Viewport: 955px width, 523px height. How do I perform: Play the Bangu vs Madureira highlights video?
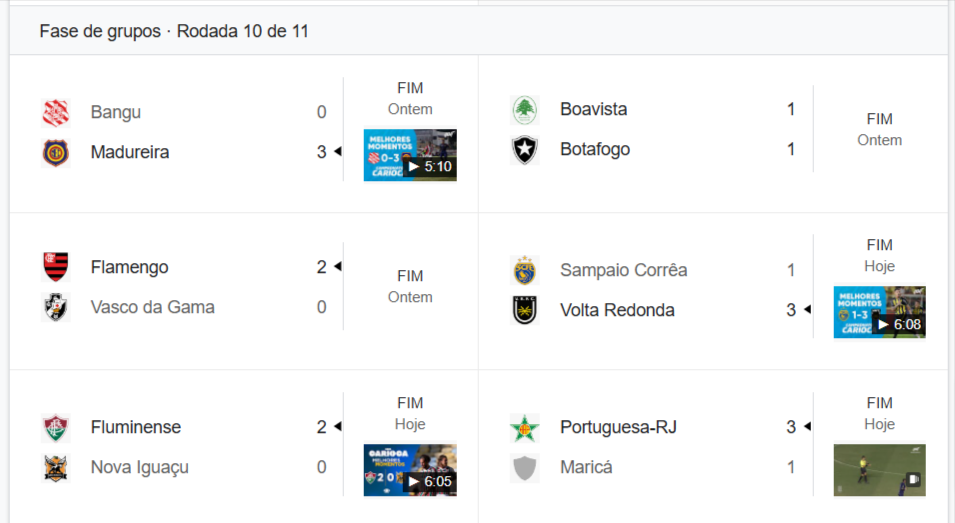click(410, 155)
